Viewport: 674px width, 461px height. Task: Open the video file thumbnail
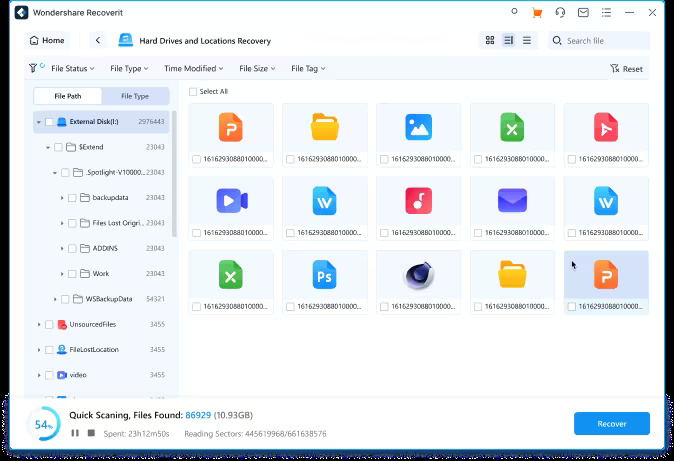pos(232,201)
